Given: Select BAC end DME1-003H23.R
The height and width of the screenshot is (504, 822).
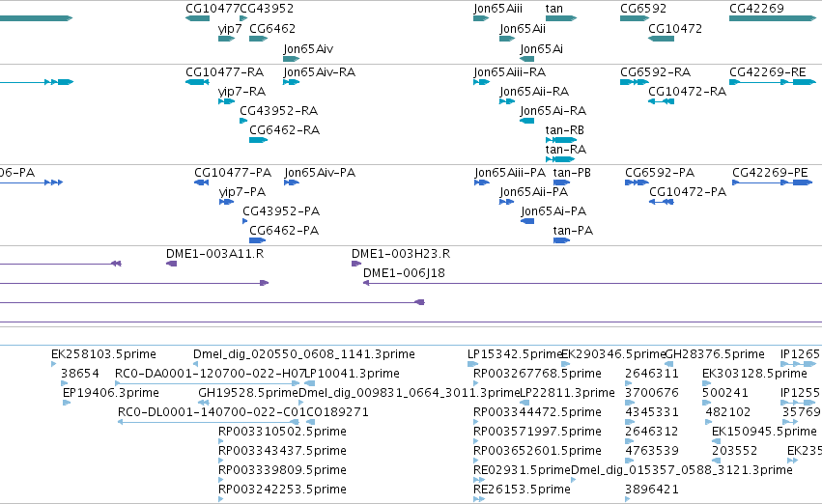Looking at the screenshot, I should point(356,264).
